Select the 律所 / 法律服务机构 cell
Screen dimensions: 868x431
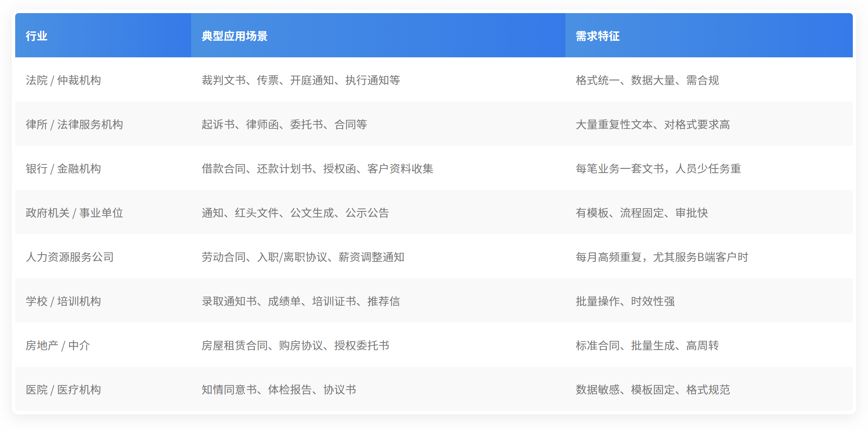(75, 124)
